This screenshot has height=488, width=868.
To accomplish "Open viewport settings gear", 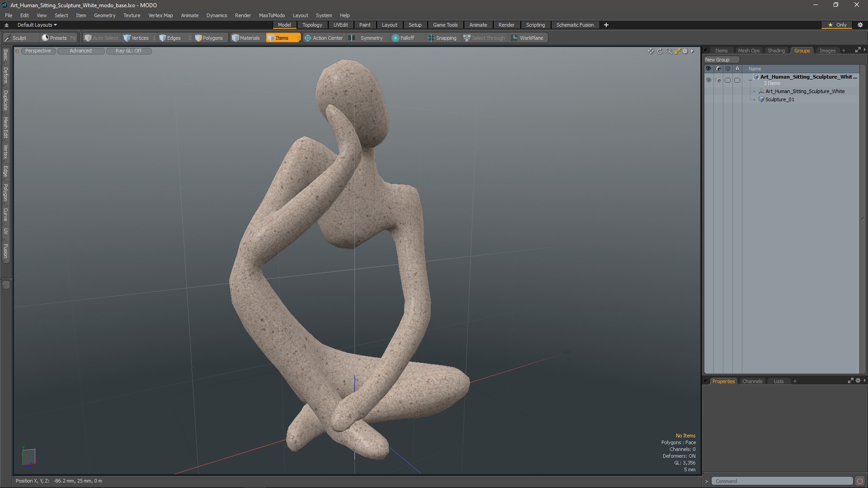I will tap(685, 51).
